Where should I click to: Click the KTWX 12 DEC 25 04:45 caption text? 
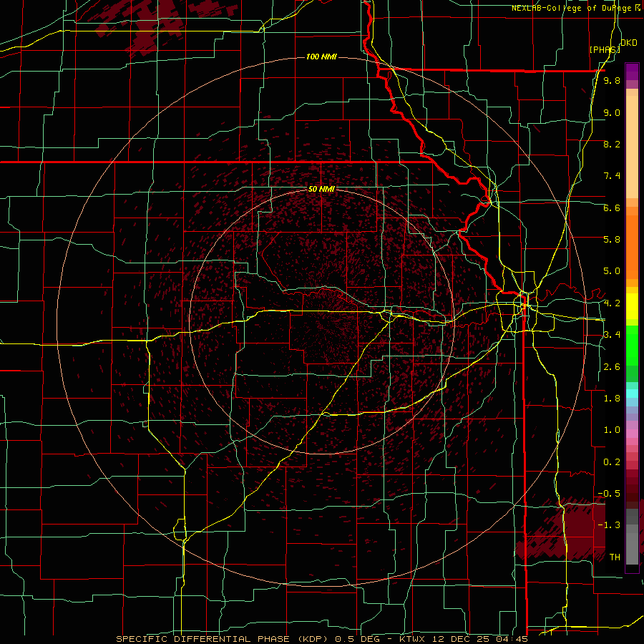(x=463, y=639)
